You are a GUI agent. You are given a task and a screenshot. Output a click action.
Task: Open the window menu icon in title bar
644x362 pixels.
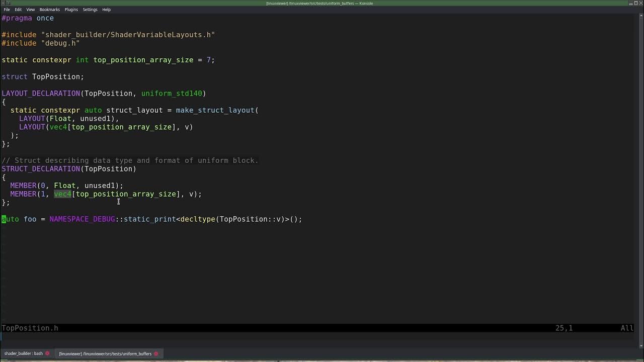[3, 3]
